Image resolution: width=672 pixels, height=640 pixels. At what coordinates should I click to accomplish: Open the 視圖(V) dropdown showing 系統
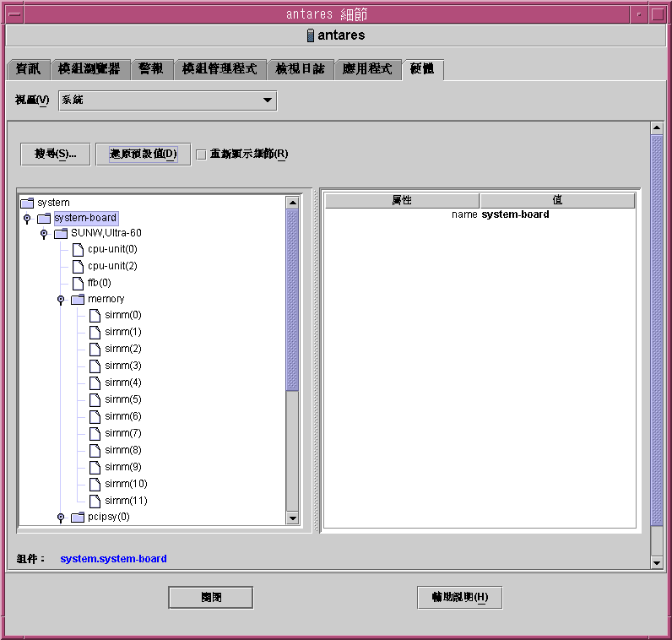coord(167,100)
